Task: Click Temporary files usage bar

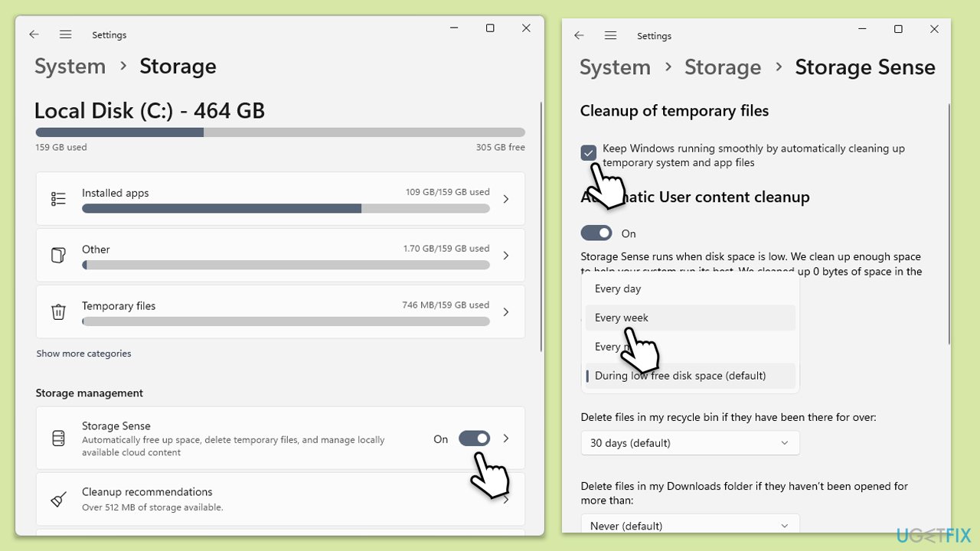Action: (286, 321)
